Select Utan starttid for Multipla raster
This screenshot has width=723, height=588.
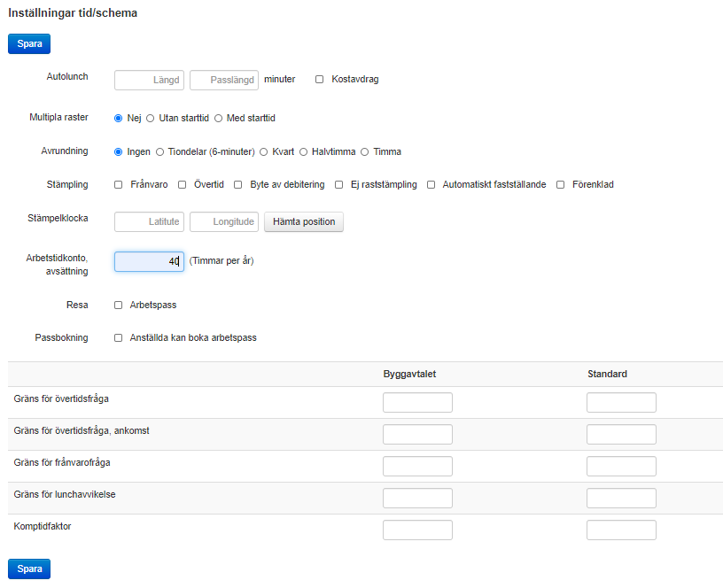point(151,119)
